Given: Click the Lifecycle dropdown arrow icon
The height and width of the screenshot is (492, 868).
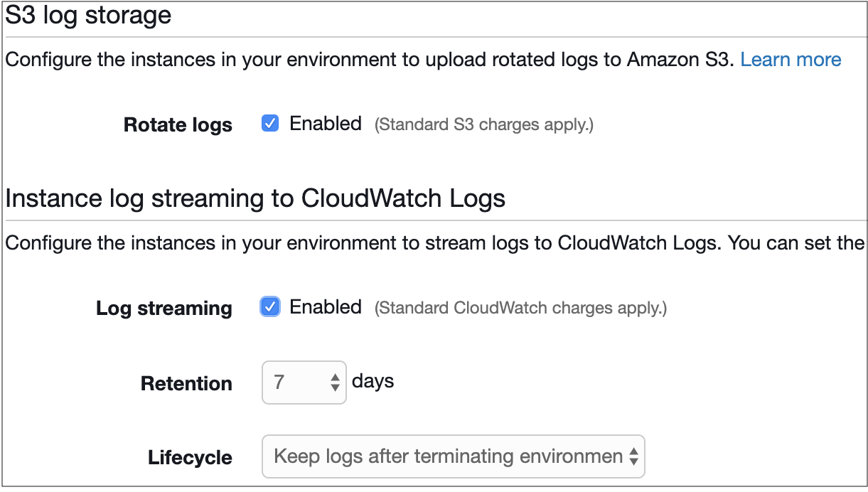Looking at the screenshot, I should pos(633,456).
